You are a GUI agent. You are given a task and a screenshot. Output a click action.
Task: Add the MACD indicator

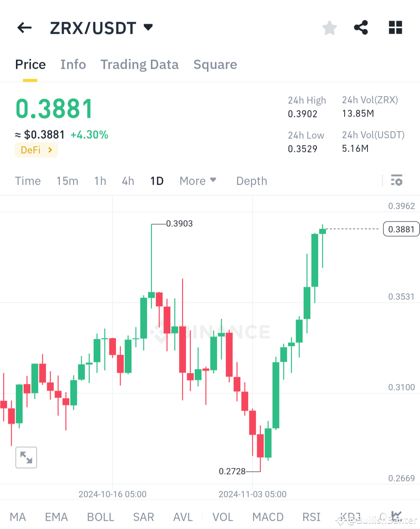tap(268, 517)
